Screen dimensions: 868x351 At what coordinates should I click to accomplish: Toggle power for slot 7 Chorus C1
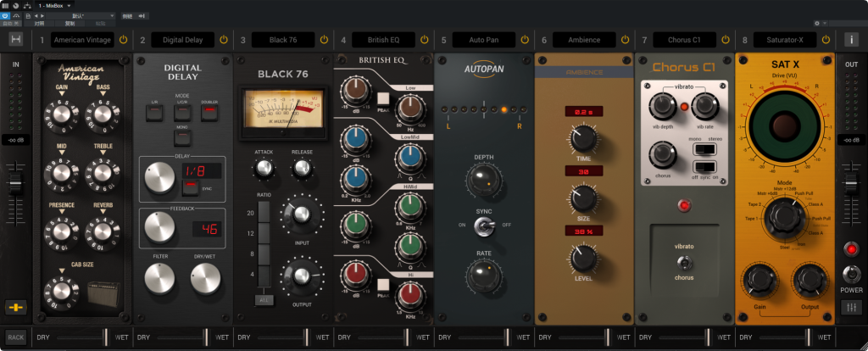click(726, 40)
